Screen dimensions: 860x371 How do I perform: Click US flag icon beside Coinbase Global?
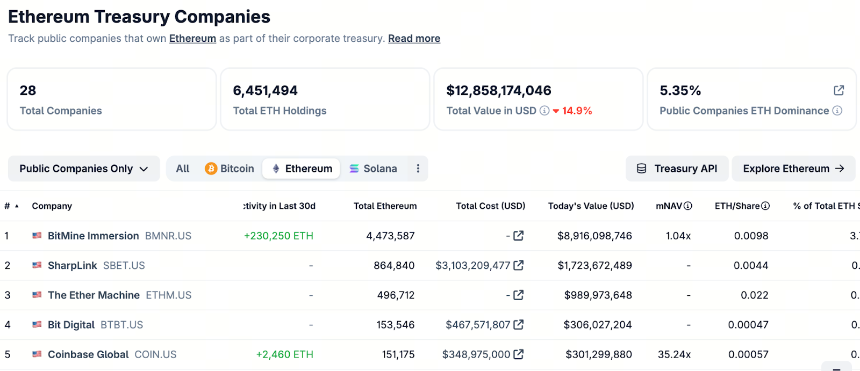(37, 355)
